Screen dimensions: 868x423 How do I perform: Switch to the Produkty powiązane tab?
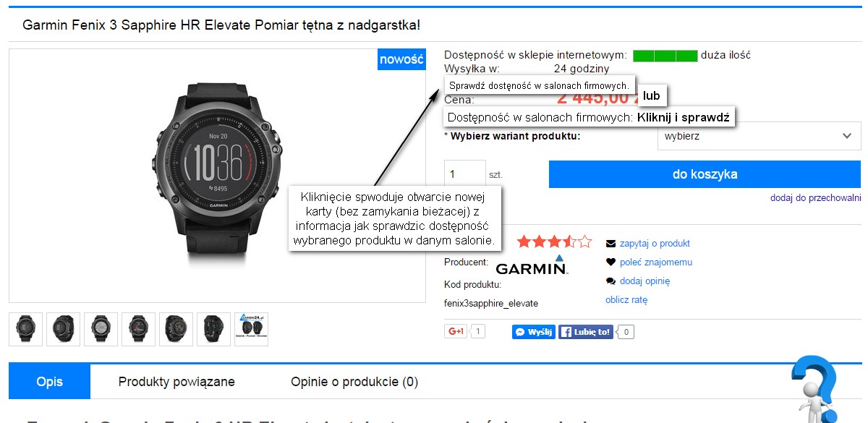[176, 382]
